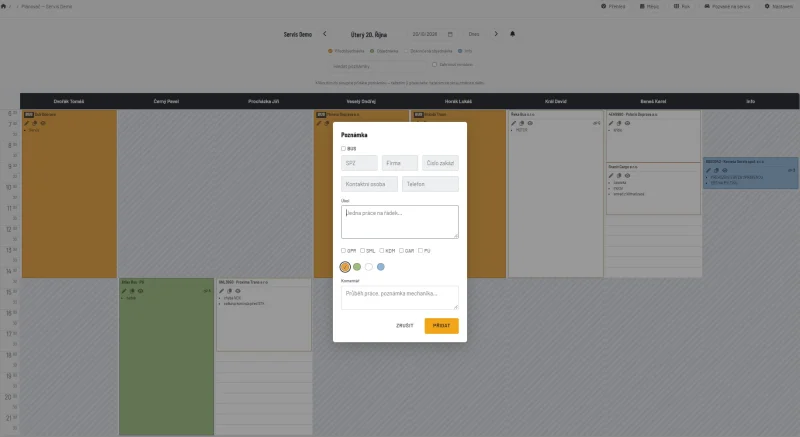The width and height of the screenshot is (800, 437).
Task: Select the green color swatch in the dialog
Action: click(357, 267)
